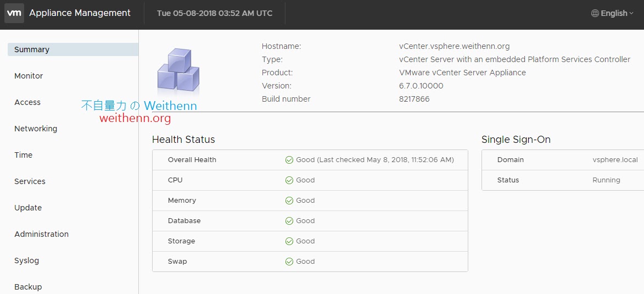Screen dimensions: 644x294
Task: Go to Administration
Action: [x=42, y=234]
